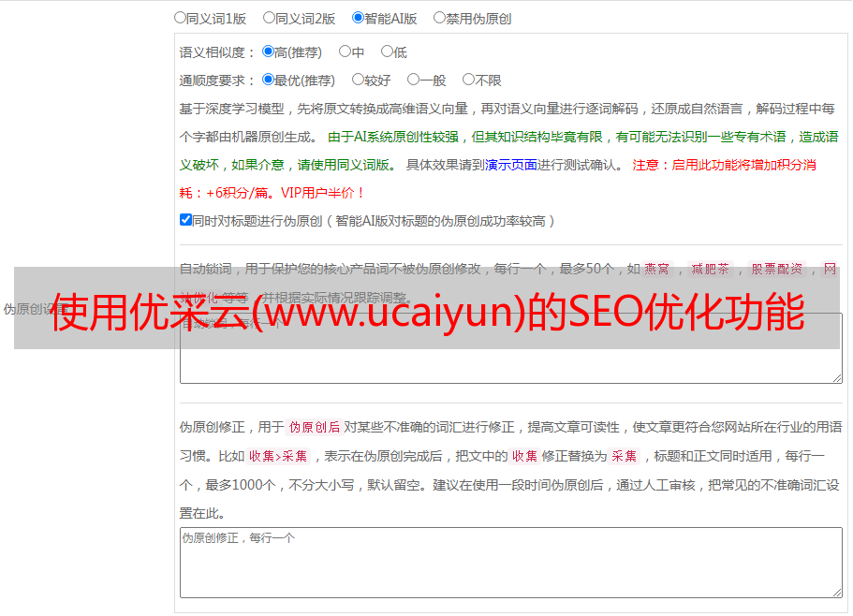Select the 同义词2版 radio option

[269, 18]
